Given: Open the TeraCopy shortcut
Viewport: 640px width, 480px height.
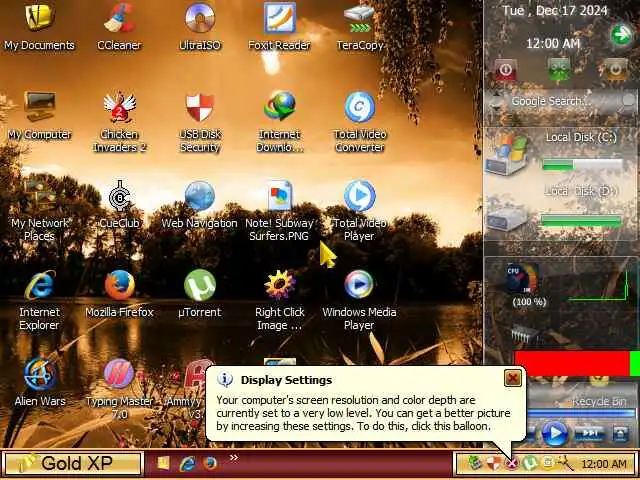Looking at the screenshot, I should click(359, 27).
